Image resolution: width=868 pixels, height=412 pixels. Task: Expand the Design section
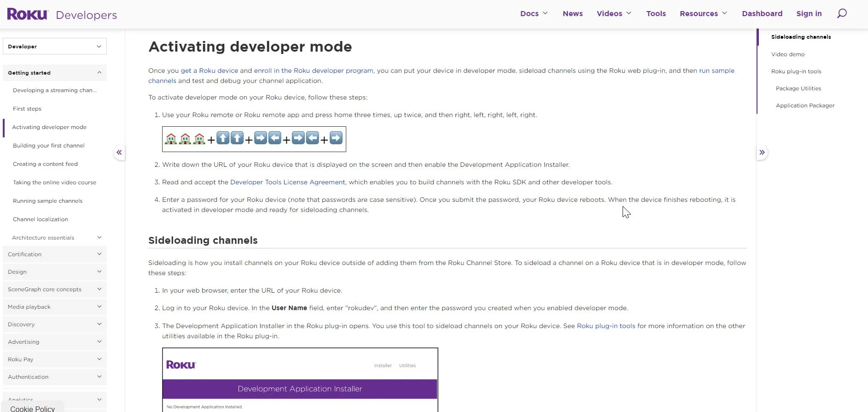pyautogui.click(x=55, y=272)
